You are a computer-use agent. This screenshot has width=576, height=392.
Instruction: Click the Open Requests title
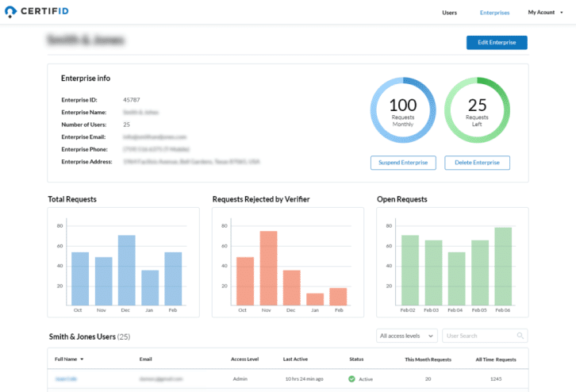point(402,199)
